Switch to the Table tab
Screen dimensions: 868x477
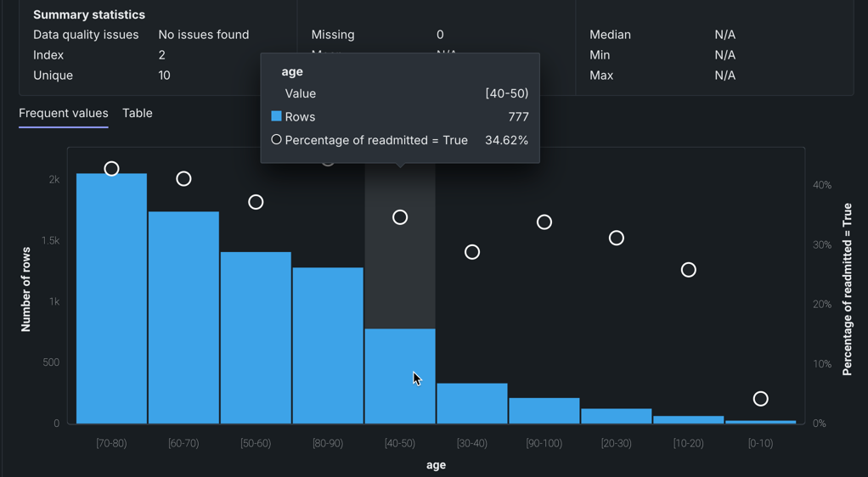coord(138,113)
